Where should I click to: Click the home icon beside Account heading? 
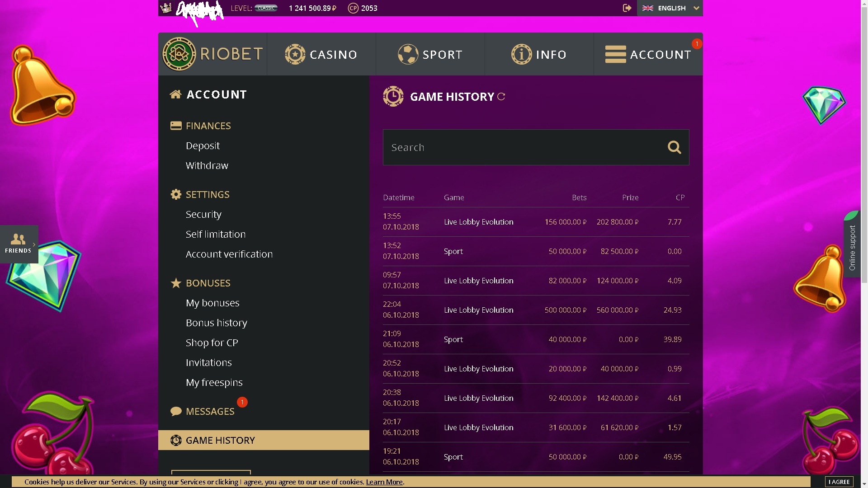click(175, 94)
